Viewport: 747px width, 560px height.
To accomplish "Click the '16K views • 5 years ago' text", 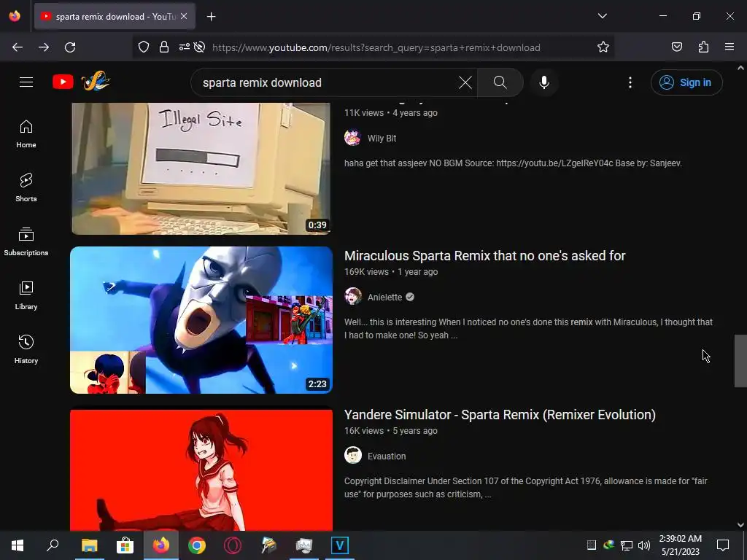I will [x=391, y=431].
